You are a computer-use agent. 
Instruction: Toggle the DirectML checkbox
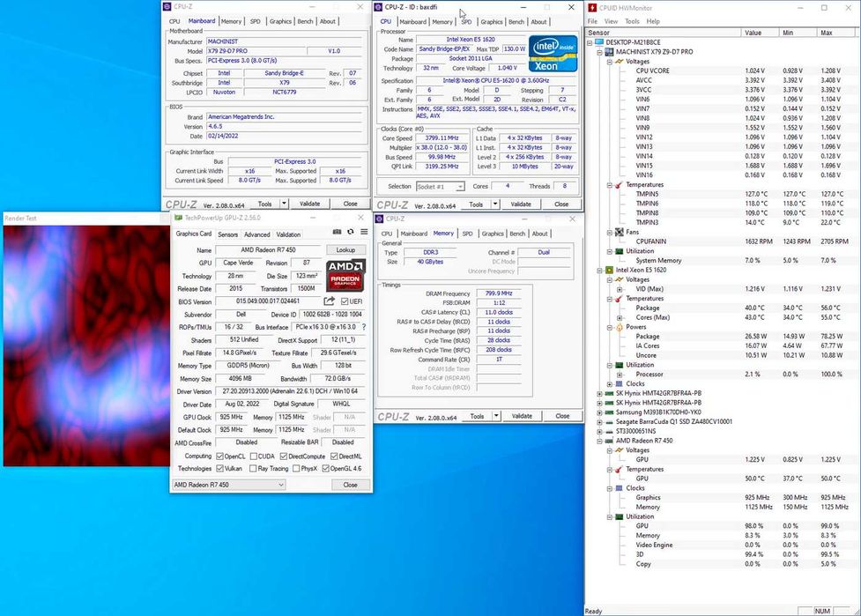coord(334,456)
